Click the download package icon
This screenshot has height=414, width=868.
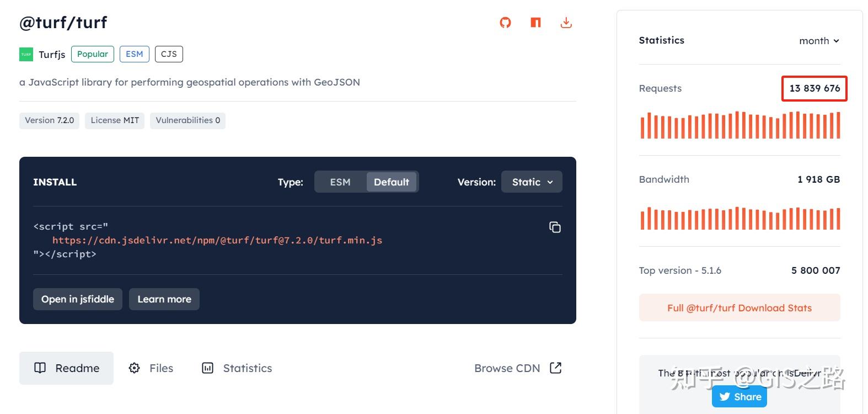pos(566,23)
